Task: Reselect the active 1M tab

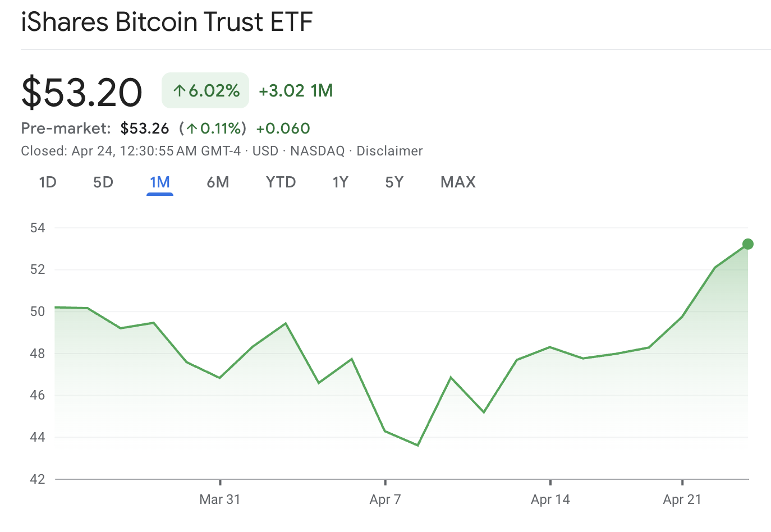Action: pos(160,182)
